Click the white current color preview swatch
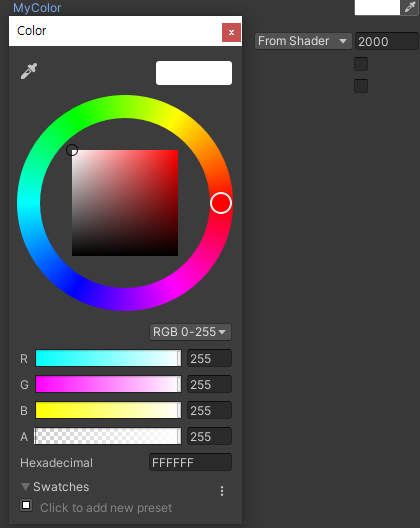The image size is (420, 528). pyautogui.click(x=194, y=73)
